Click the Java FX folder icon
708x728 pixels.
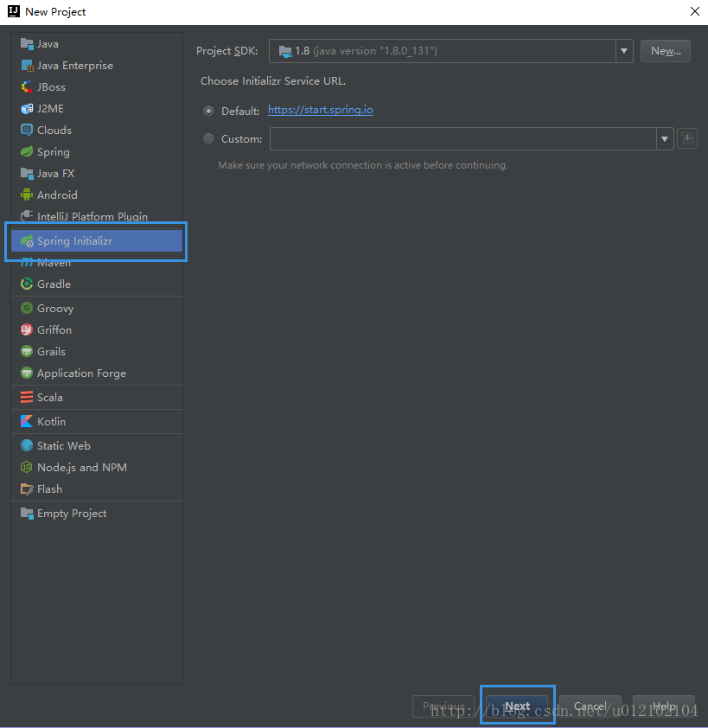(27, 174)
